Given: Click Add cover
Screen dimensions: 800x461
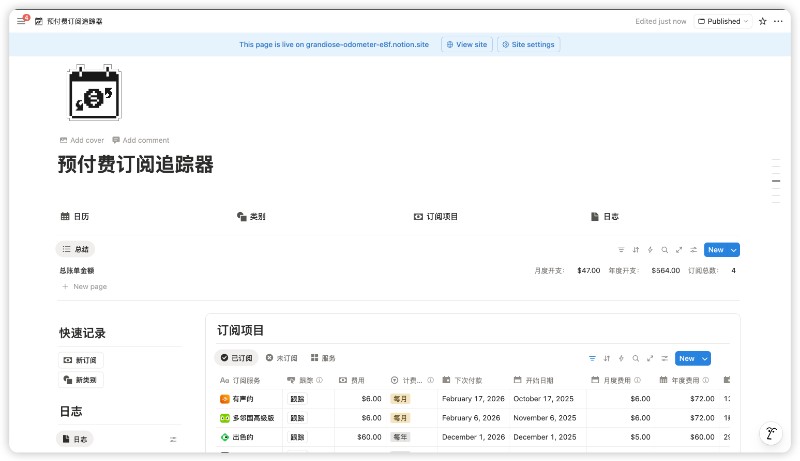Looking at the screenshot, I should pyautogui.click(x=82, y=140).
